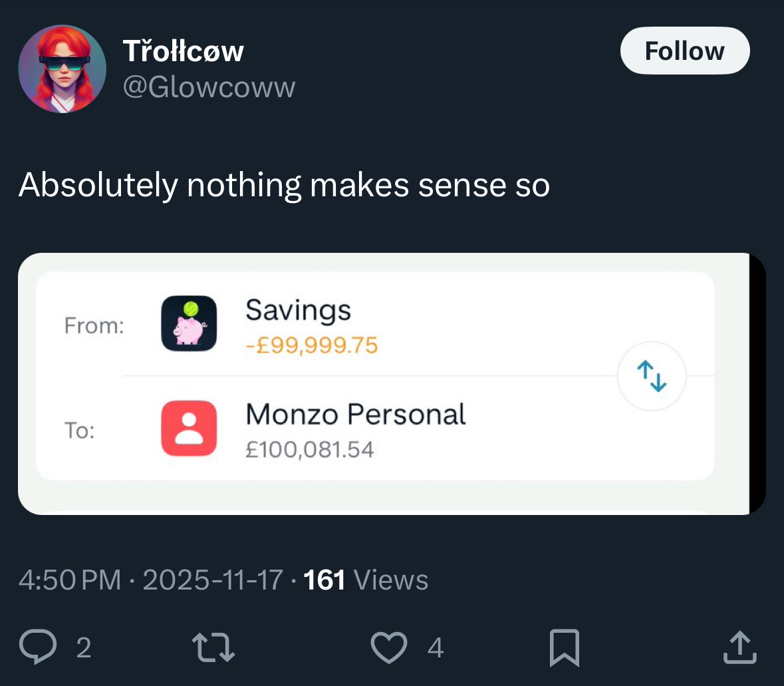Image resolution: width=784 pixels, height=686 pixels.
Task: Open Trollcow's profile avatar
Action: [x=62, y=69]
